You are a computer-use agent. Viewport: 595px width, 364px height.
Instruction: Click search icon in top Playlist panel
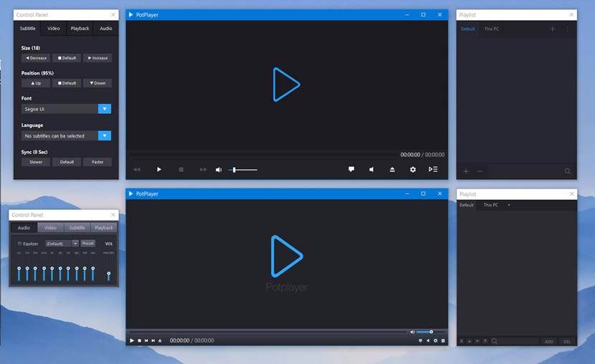click(x=567, y=171)
